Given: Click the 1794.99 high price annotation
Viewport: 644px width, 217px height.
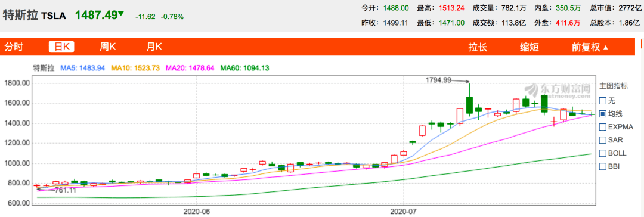Looking at the screenshot, I should 438,80.
